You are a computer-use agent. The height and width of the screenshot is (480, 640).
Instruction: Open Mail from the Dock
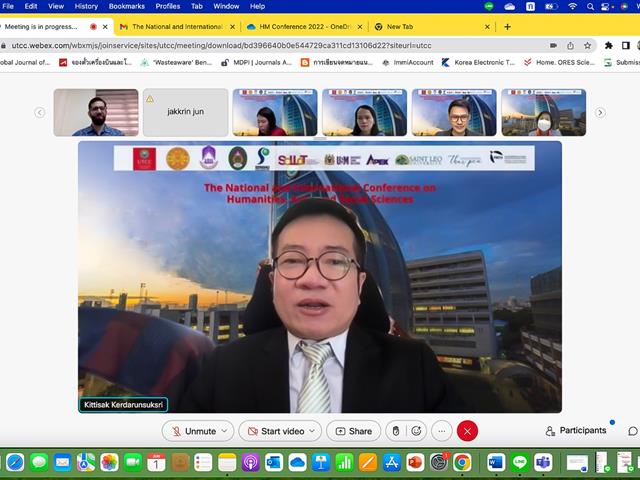pos(62,462)
